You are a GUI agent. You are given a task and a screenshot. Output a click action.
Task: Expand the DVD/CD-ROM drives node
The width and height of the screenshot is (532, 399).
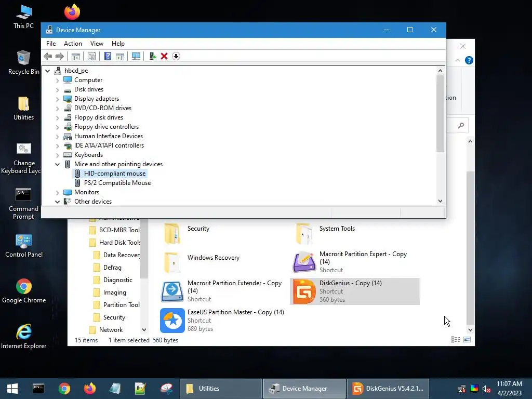[x=57, y=109]
